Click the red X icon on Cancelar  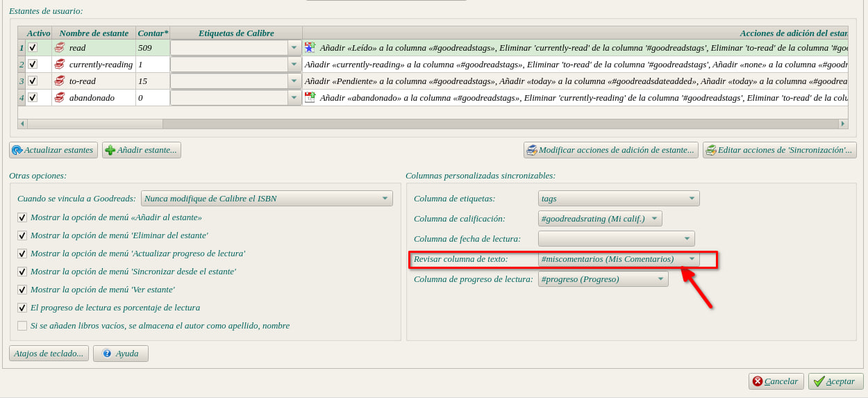pos(758,381)
